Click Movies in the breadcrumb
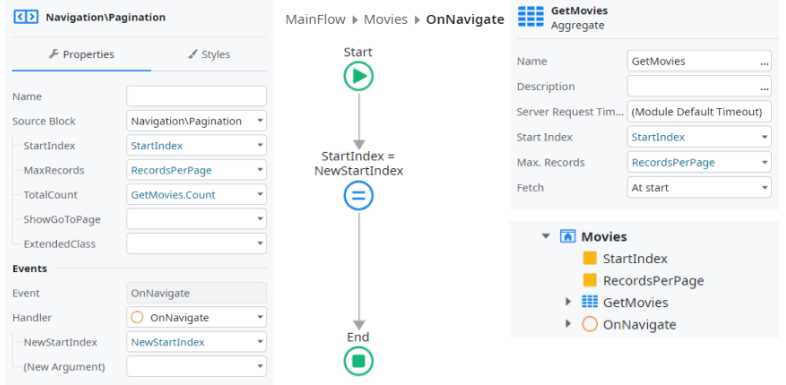The image size is (786, 385). (386, 20)
